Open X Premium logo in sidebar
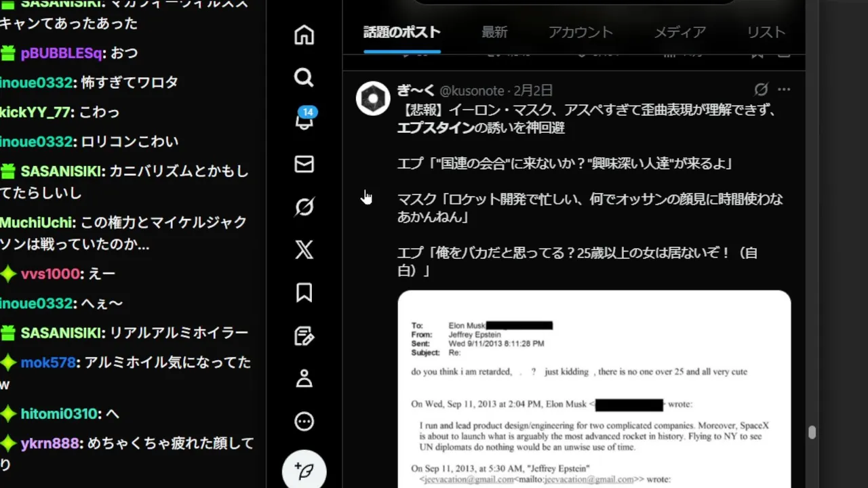 (x=304, y=250)
